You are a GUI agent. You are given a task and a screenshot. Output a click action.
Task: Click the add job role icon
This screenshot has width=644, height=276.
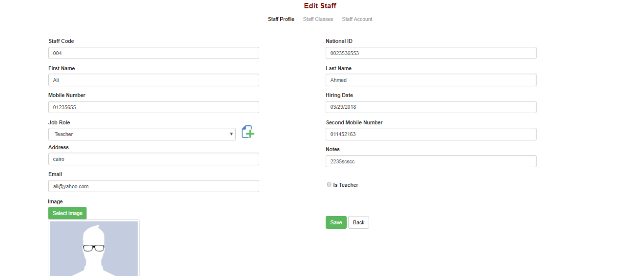click(248, 132)
